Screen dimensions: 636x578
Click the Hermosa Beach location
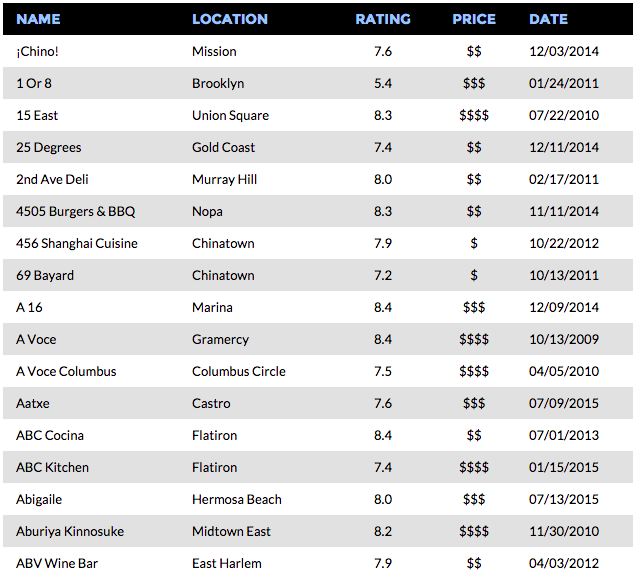pos(237,500)
